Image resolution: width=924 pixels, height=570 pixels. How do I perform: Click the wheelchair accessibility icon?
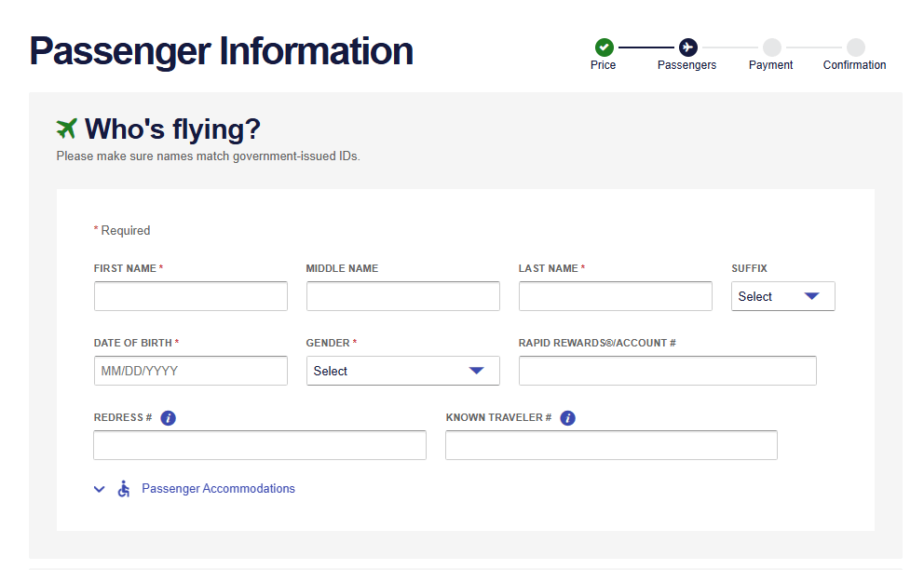pos(124,489)
